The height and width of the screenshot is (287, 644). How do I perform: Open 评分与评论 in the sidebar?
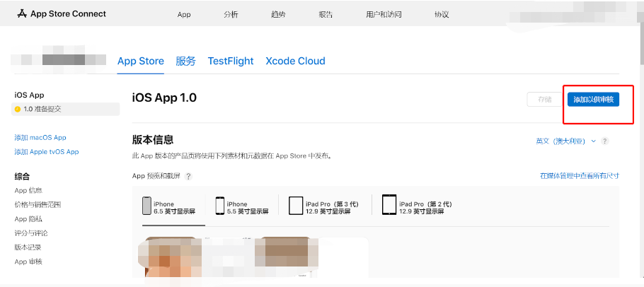(31, 233)
